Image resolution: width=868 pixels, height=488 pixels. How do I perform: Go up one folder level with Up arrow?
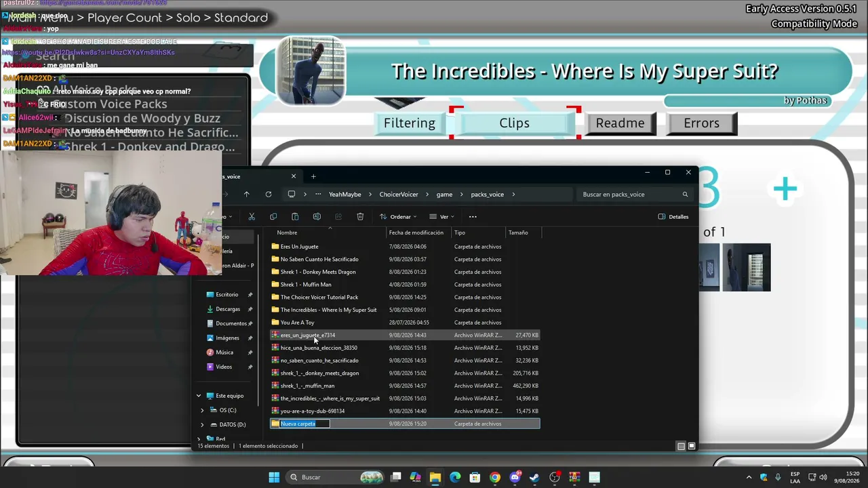246,195
